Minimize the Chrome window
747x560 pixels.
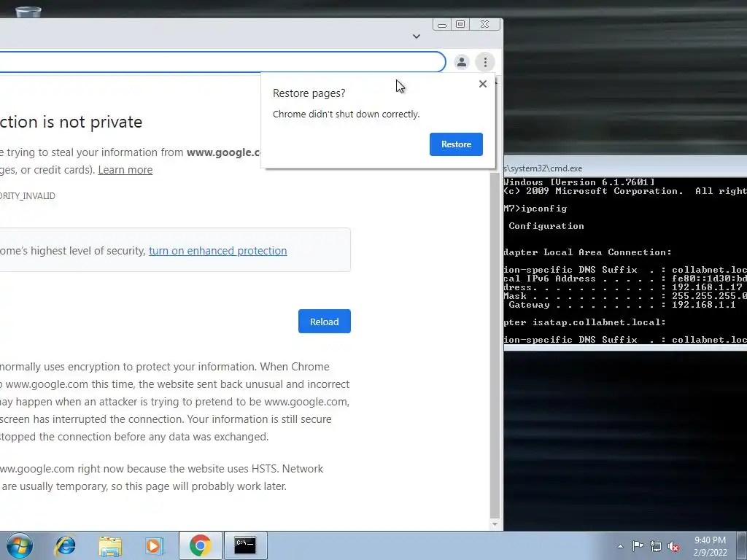click(442, 24)
